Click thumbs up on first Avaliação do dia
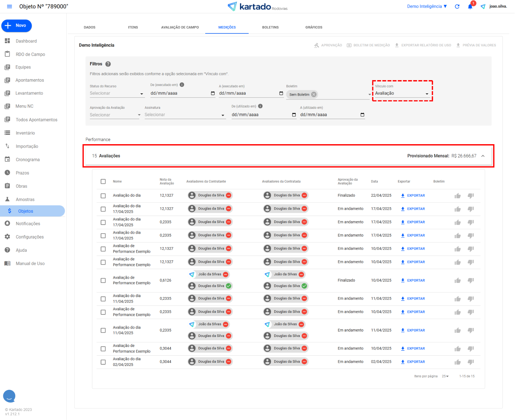 tap(457, 196)
